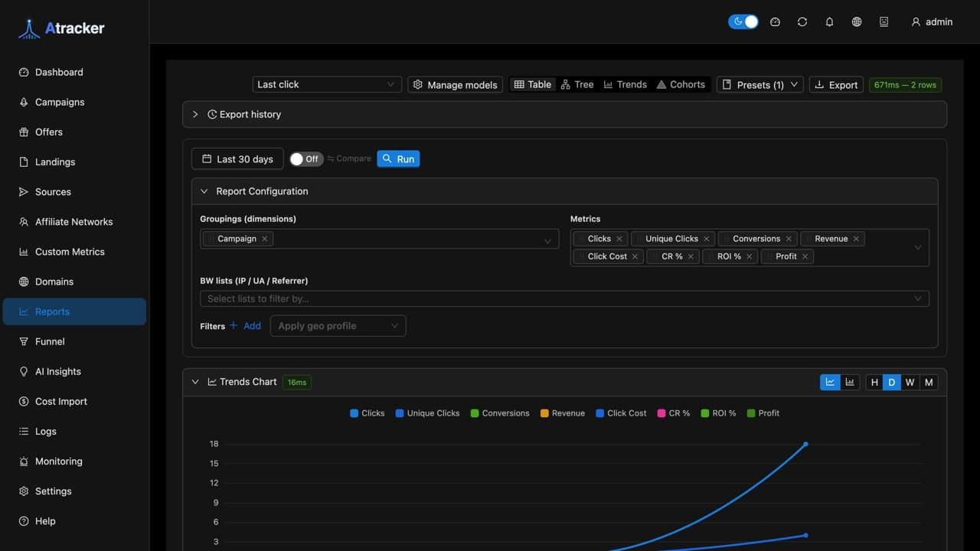Set chart granularity to M
Screen dimensions: 980x551
pos(929,382)
